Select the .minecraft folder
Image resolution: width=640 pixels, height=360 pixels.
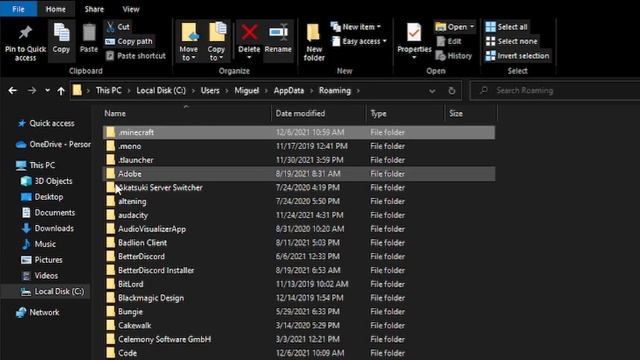299,132
